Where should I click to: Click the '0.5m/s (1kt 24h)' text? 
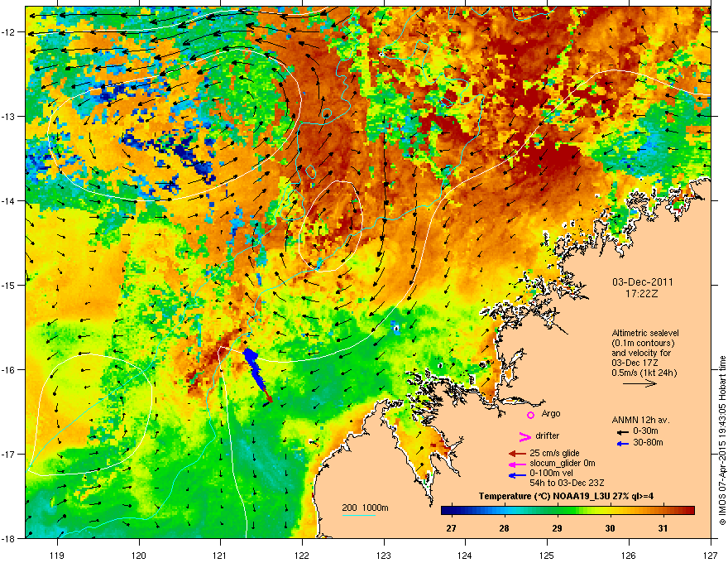tap(644, 373)
